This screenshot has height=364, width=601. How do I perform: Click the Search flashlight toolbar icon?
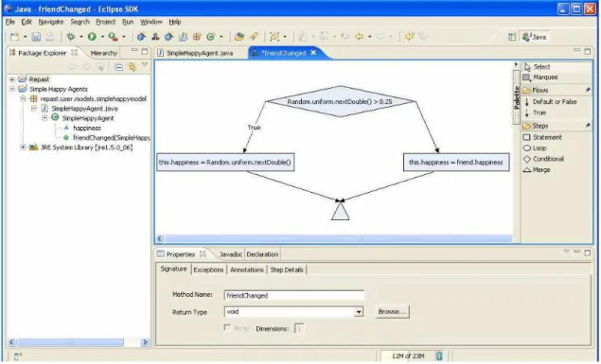(x=254, y=37)
